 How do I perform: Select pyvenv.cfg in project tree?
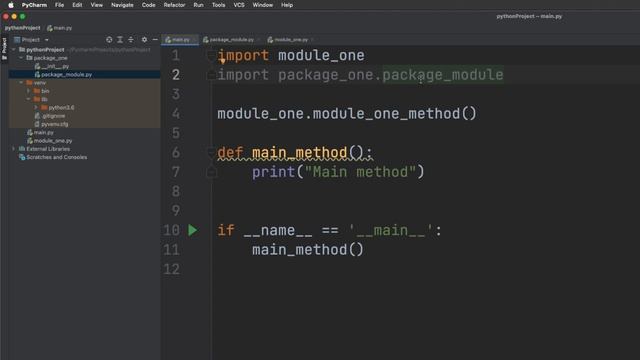tap(51, 124)
